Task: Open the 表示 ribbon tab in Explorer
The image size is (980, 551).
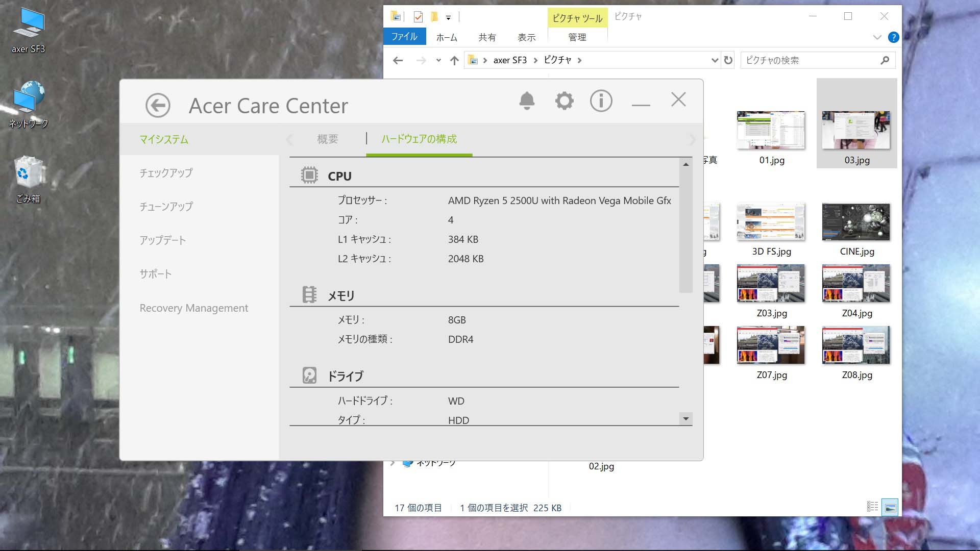Action: click(x=527, y=37)
